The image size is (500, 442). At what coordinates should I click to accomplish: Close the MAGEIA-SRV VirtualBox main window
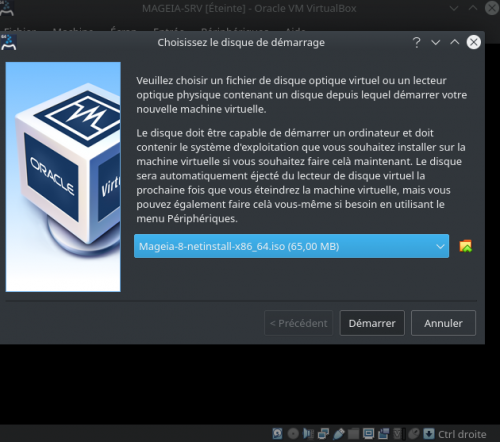coord(492,8)
